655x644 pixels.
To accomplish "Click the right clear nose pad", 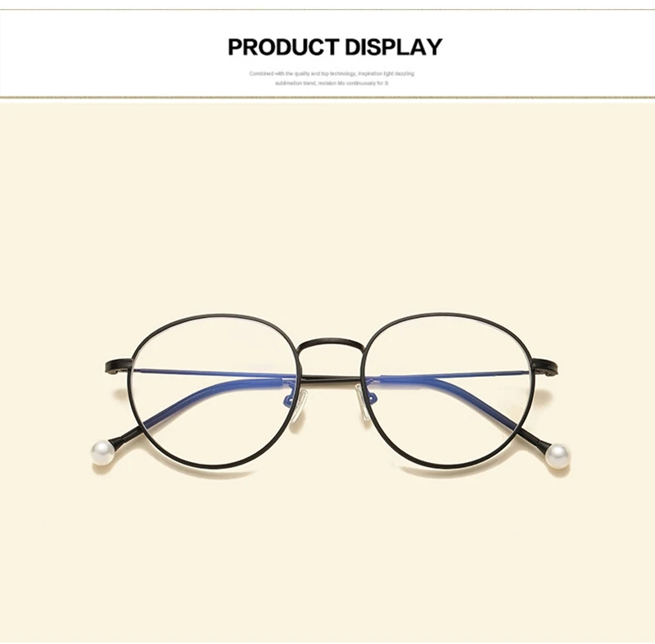I will pyautogui.click(x=362, y=403).
